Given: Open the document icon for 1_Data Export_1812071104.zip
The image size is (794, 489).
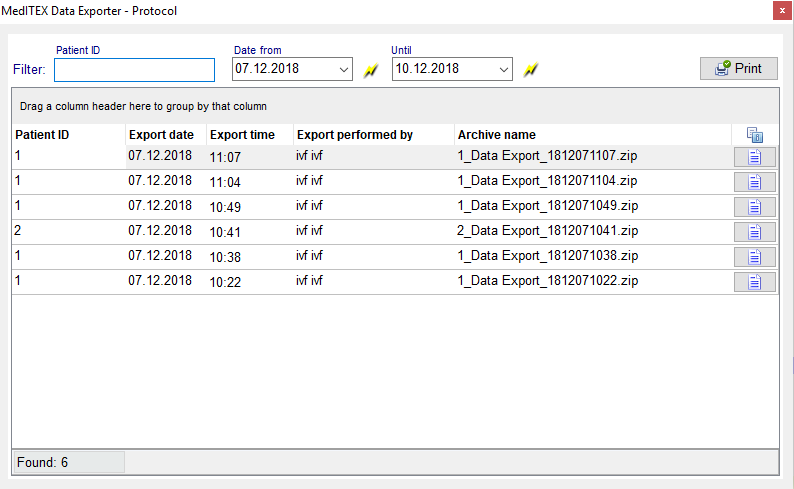Looking at the screenshot, I should point(755,182).
